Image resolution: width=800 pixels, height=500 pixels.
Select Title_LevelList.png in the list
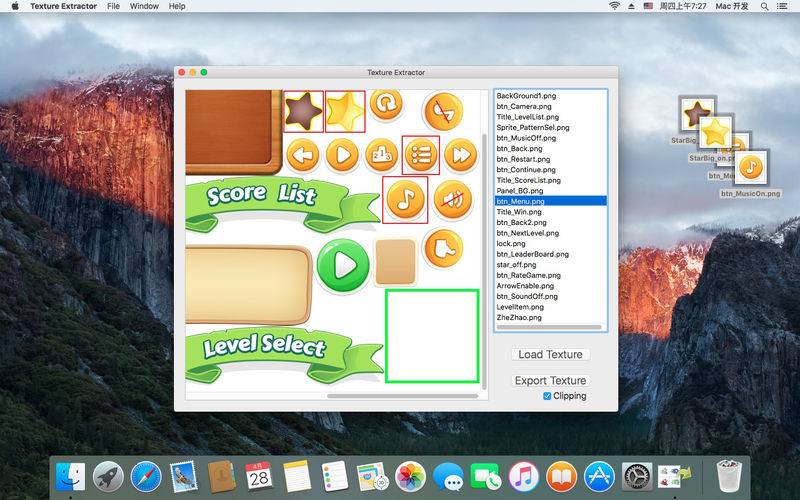[551, 117]
